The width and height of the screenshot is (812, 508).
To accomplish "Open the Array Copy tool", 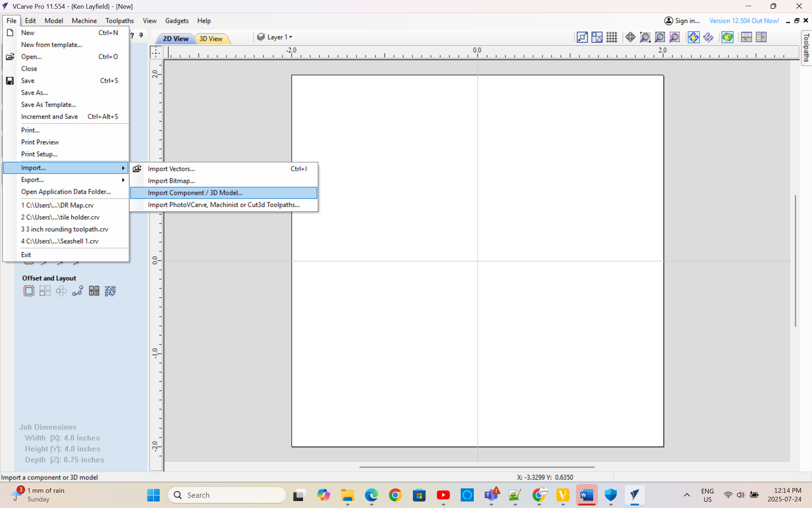I will click(x=45, y=291).
